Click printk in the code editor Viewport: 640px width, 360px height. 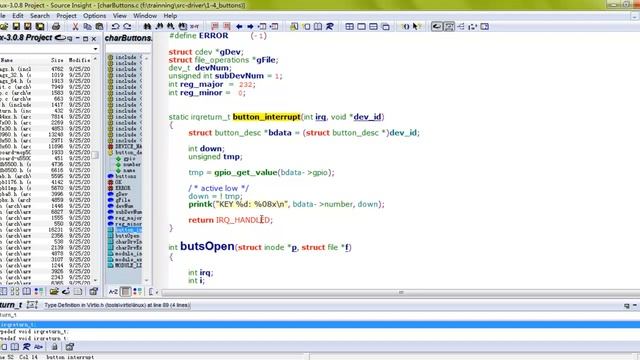point(200,204)
